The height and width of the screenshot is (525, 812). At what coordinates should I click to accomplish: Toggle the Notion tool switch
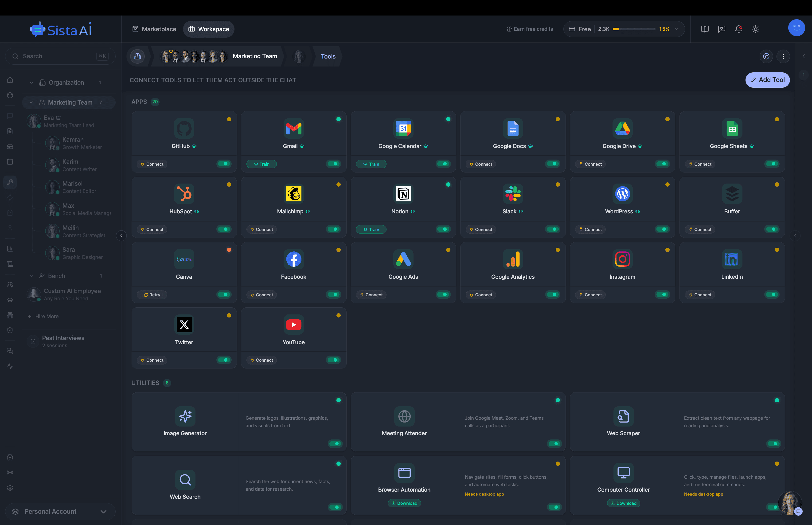click(443, 229)
